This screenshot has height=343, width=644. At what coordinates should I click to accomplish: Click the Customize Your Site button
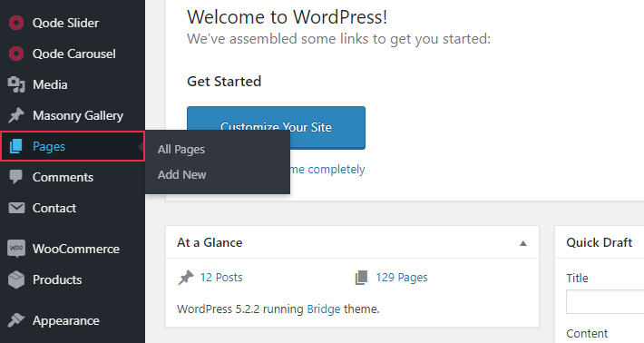[x=276, y=127]
